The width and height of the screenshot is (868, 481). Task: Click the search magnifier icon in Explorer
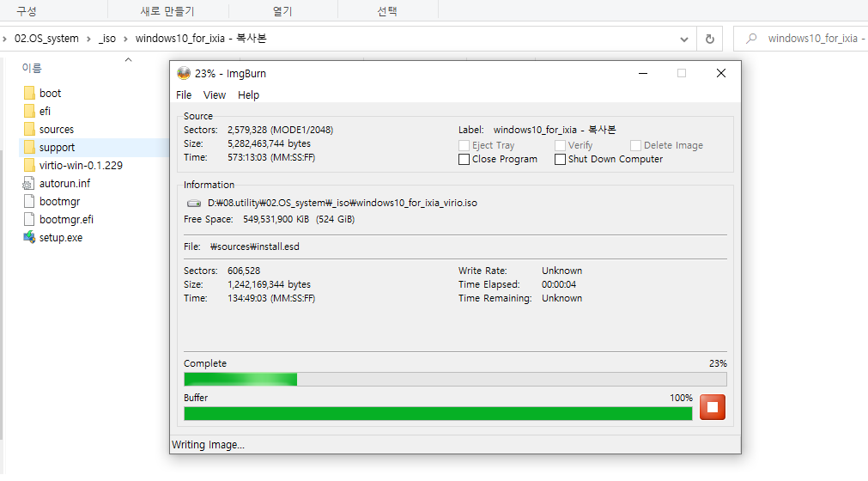coord(751,38)
